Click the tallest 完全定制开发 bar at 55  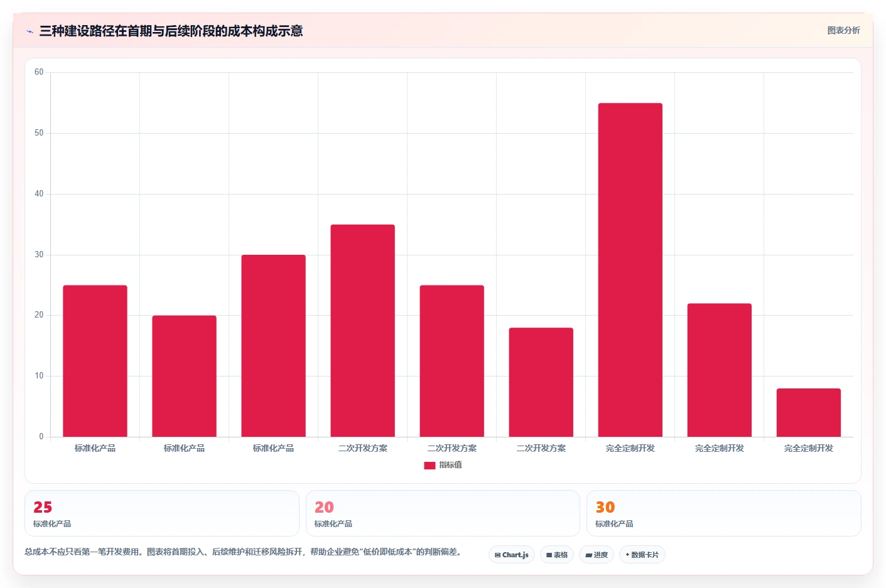630,270
